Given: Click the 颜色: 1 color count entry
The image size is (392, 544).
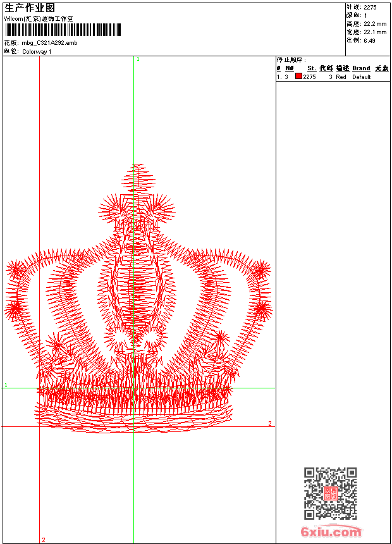Looking at the screenshot, I should click(x=357, y=15).
